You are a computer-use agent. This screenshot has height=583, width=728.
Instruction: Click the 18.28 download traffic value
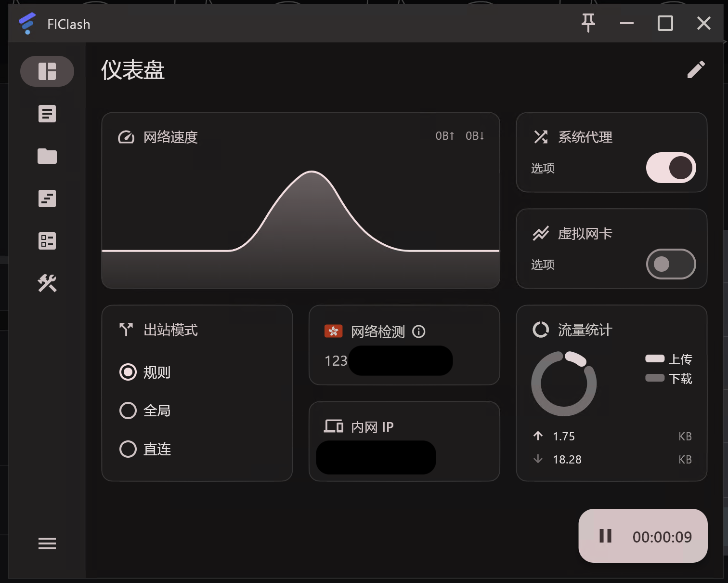(x=567, y=460)
